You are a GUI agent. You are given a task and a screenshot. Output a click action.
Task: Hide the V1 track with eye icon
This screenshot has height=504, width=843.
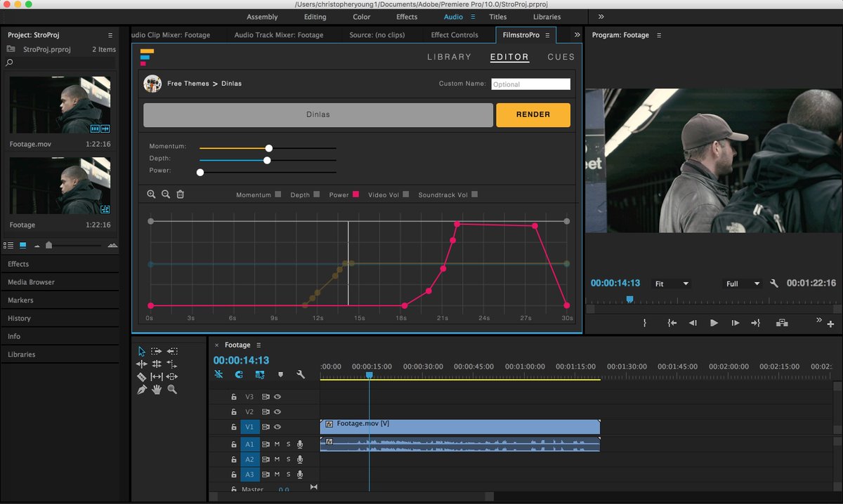coord(277,427)
